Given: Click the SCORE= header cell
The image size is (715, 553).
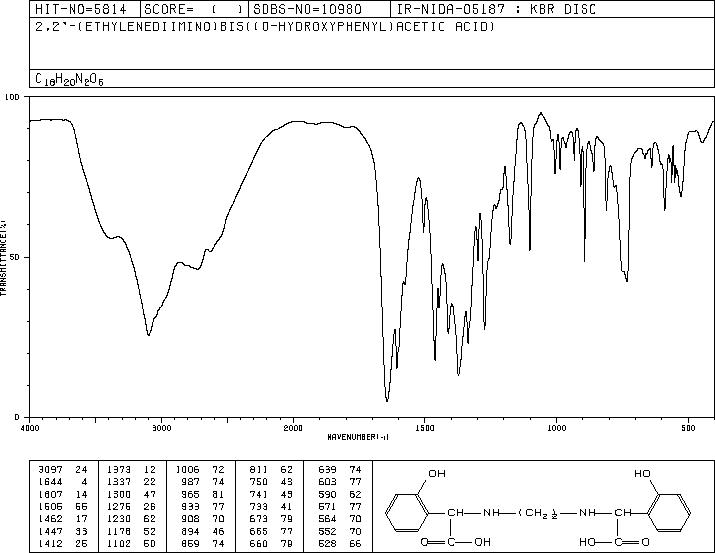Looking at the screenshot, I should tap(194, 9).
